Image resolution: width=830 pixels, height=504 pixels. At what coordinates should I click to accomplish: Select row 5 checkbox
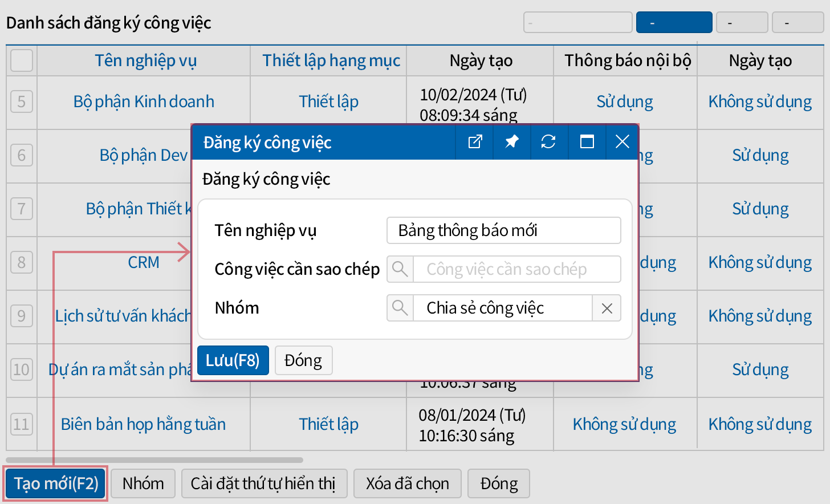pyautogui.click(x=22, y=102)
